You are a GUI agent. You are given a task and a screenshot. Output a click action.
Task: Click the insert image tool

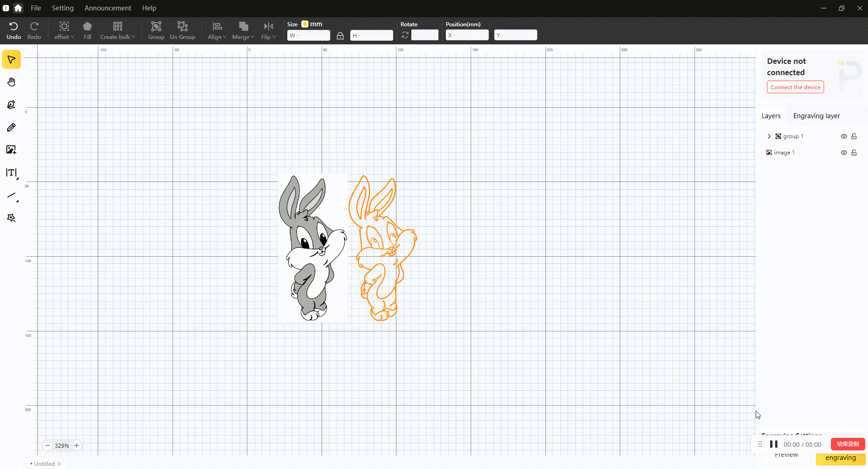point(11,150)
